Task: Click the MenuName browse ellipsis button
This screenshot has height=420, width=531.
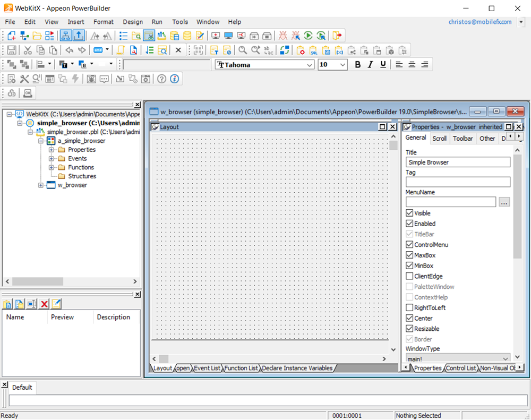Action: tap(504, 202)
